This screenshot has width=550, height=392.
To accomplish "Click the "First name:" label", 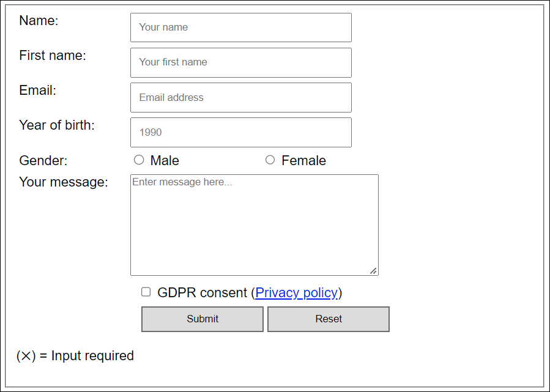I will click(53, 56).
